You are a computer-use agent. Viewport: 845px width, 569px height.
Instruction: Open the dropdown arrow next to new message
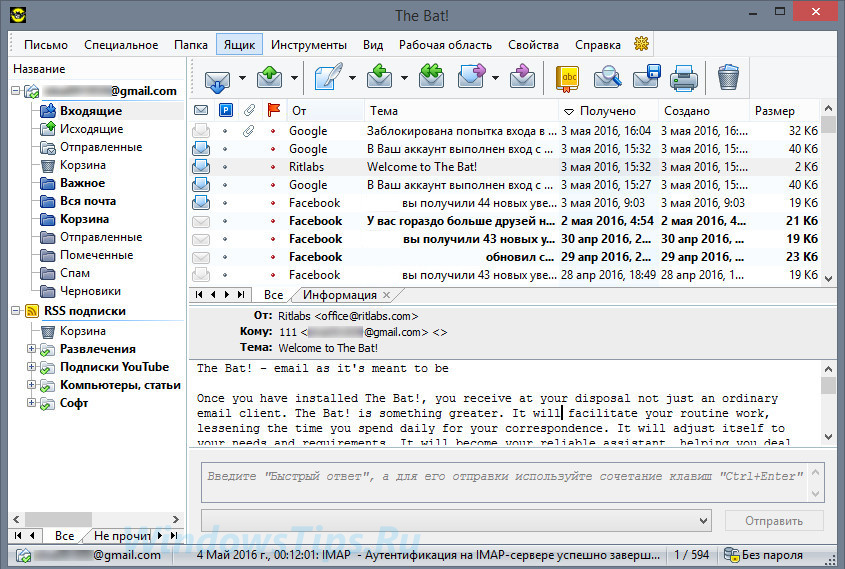pyautogui.click(x=352, y=78)
